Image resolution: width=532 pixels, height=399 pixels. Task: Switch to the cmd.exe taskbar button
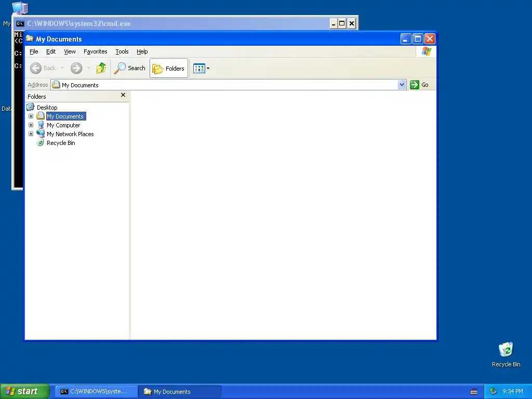96,392
